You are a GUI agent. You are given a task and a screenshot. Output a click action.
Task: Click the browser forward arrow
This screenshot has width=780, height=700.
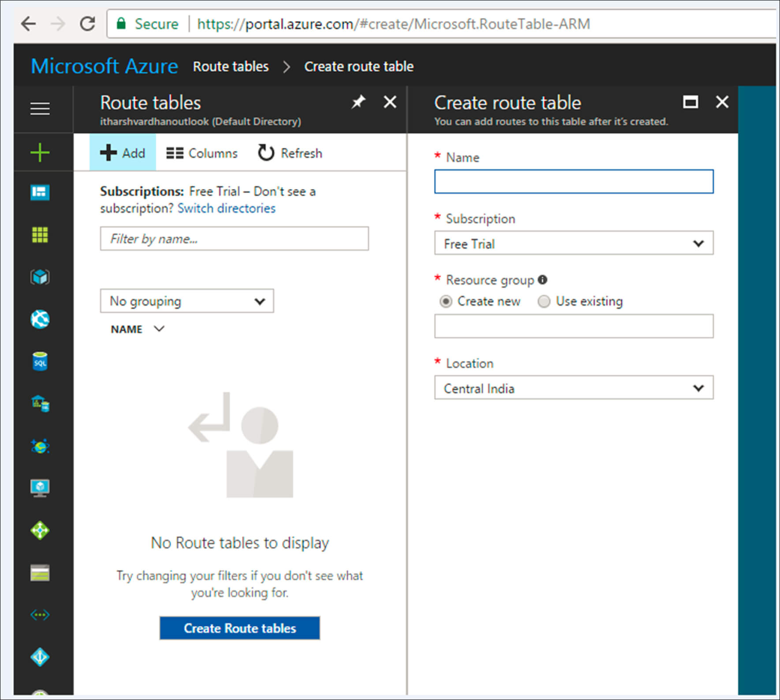(58, 23)
